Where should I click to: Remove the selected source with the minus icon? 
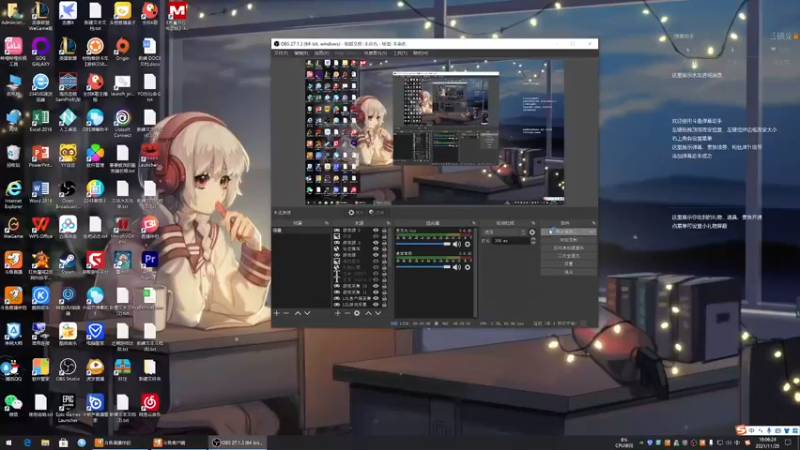coord(347,313)
